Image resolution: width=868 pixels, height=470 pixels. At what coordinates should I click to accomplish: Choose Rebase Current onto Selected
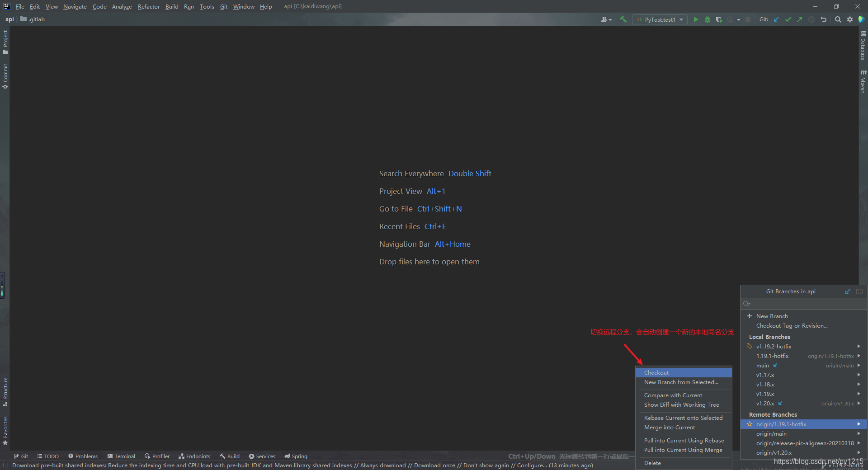pos(684,418)
